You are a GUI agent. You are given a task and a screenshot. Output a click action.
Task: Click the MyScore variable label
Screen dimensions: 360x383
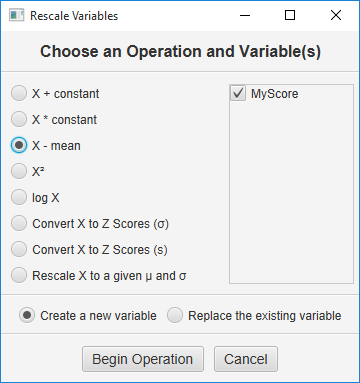tap(275, 94)
